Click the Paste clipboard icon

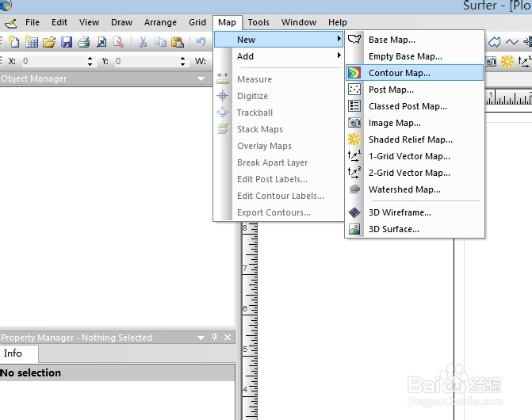pos(177,42)
